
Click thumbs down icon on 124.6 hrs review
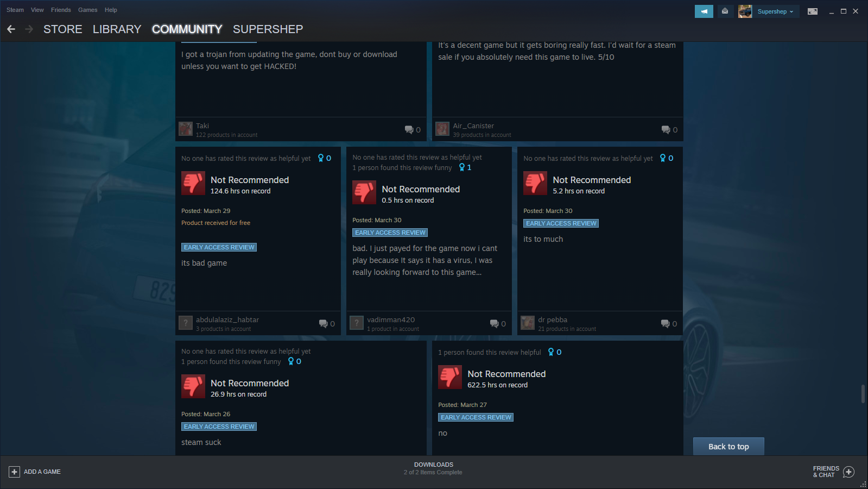pyautogui.click(x=193, y=183)
